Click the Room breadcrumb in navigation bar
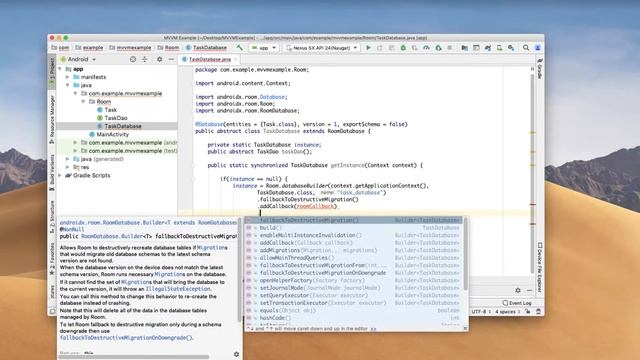The height and width of the screenshot is (360, 640). coord(169,48)
